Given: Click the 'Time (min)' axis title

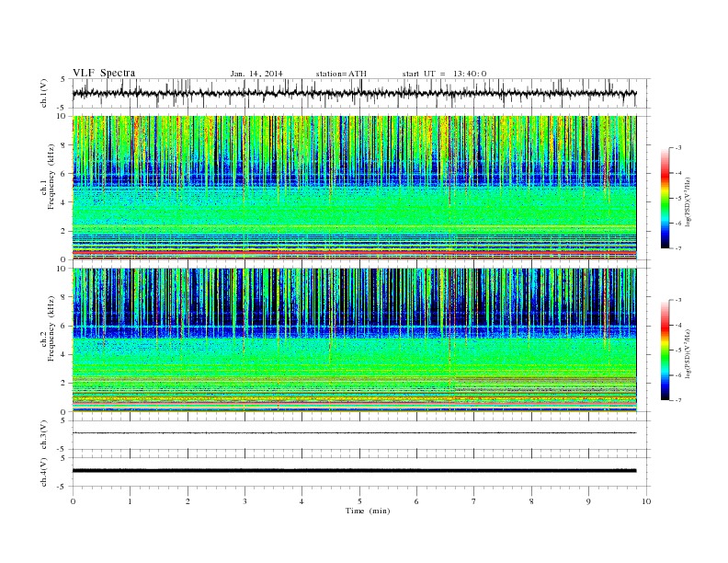Looking at the screenshot, I should point(368,511).
